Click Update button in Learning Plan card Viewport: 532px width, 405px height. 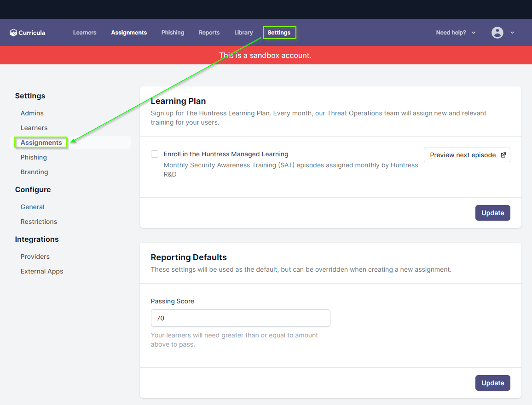click(492, 213)
